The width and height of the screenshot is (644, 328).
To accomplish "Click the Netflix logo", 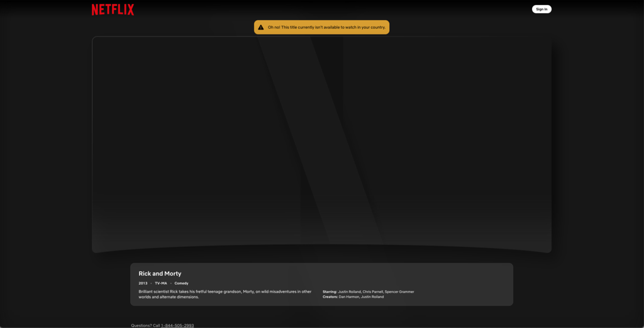I will pyautogui.click(x=113, y=9).
